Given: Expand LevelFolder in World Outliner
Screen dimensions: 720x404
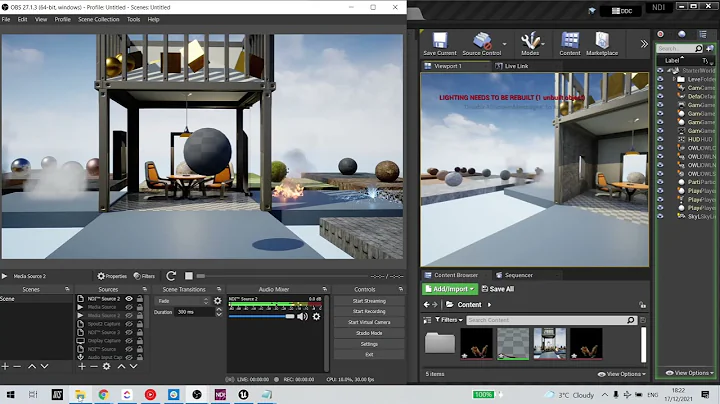Looking at the screenshot, I should tap(674, 79).
